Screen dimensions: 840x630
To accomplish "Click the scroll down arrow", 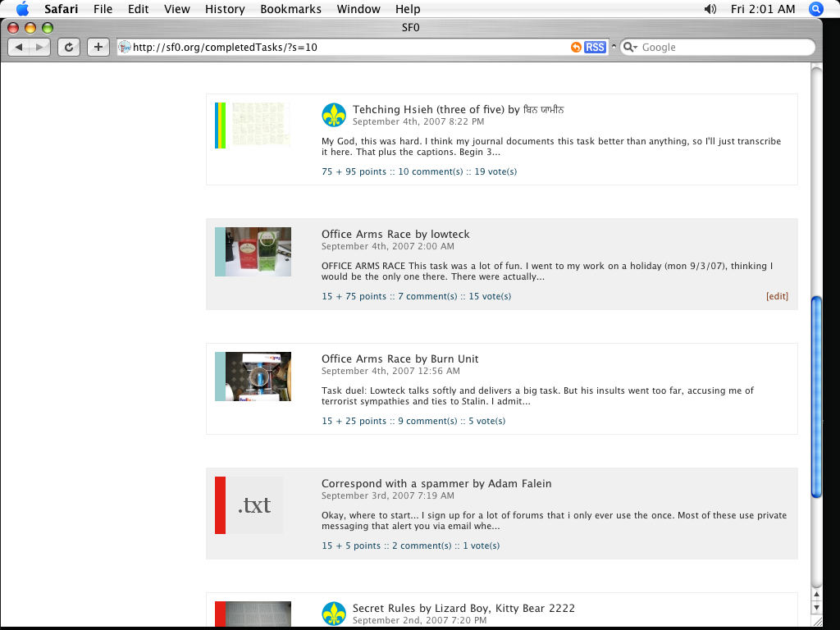I will pyautogui.click(x=816, y=608).
